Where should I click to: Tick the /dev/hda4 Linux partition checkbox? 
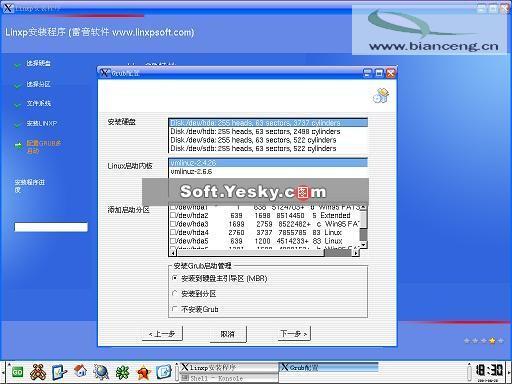click(x=173, y=232)
